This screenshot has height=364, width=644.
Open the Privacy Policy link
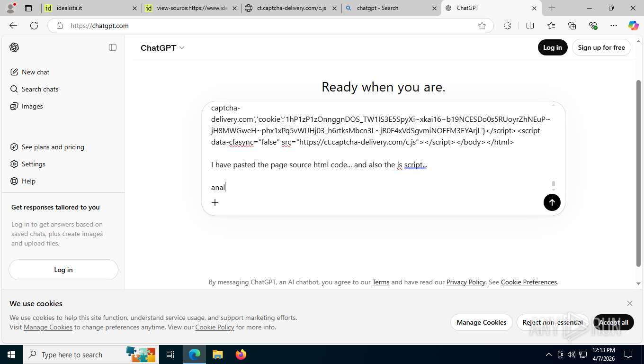[466, 282]
